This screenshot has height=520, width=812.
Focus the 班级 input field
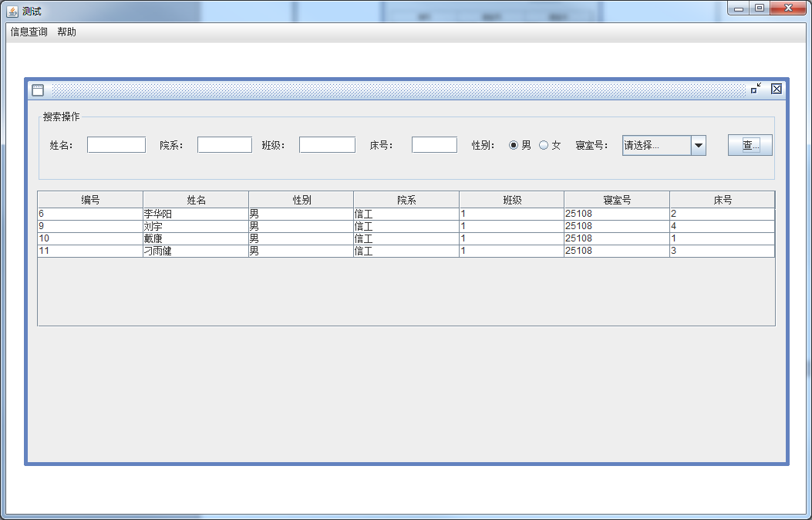coord(327,145)
